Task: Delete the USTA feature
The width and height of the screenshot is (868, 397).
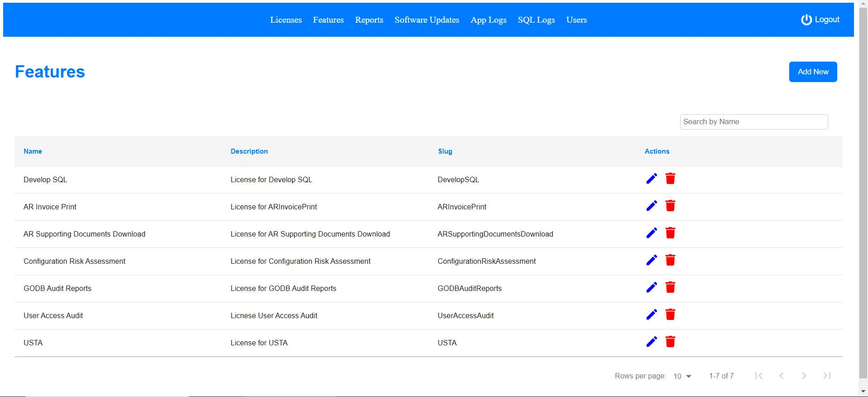Action: point(670,342)
